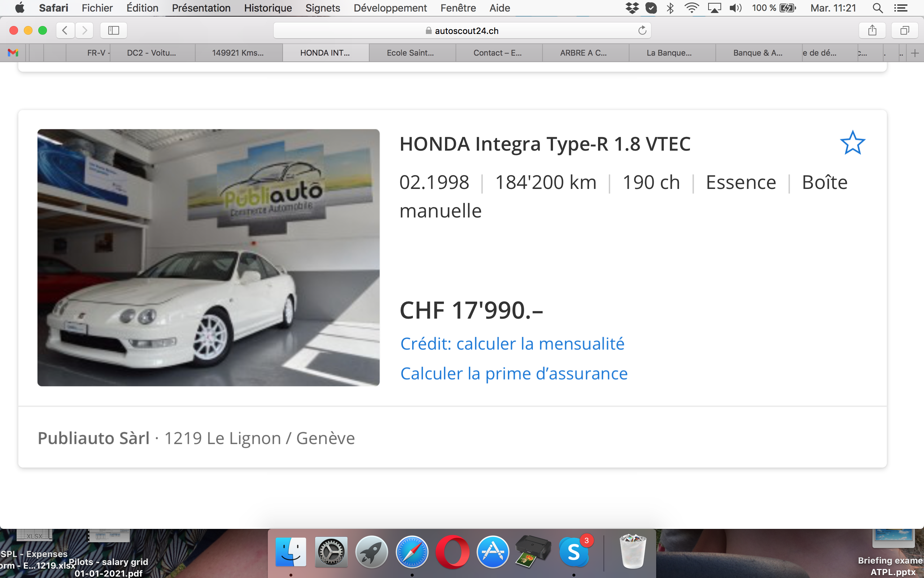The height and width of the screenshot is (578, 924).
Task: Open Dropbox menu bar icon
Action: pyautogui.click(x=632, y=8)
